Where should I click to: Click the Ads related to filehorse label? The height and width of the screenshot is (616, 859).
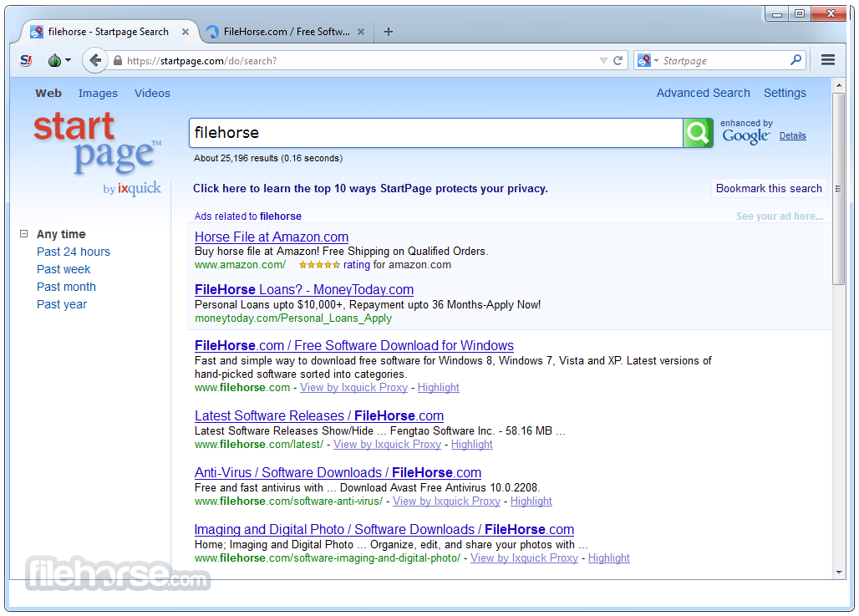pos(247,216)
